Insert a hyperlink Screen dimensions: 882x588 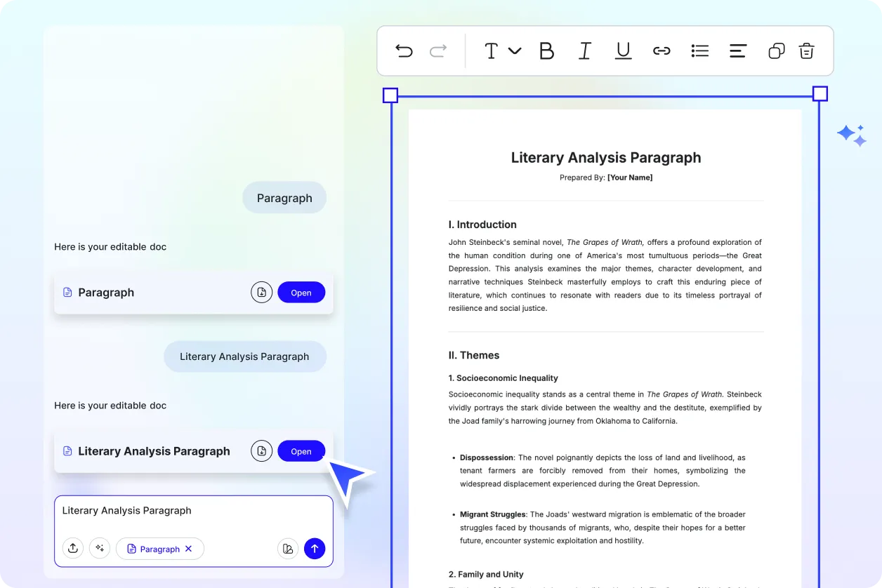[x=661, y=50]
